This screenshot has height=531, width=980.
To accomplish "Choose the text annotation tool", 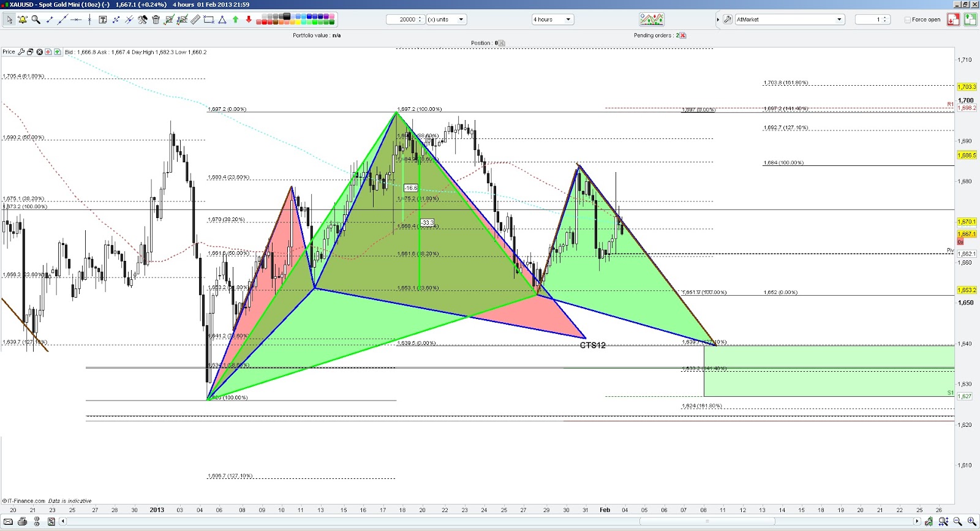I will (x=103, y=20).
